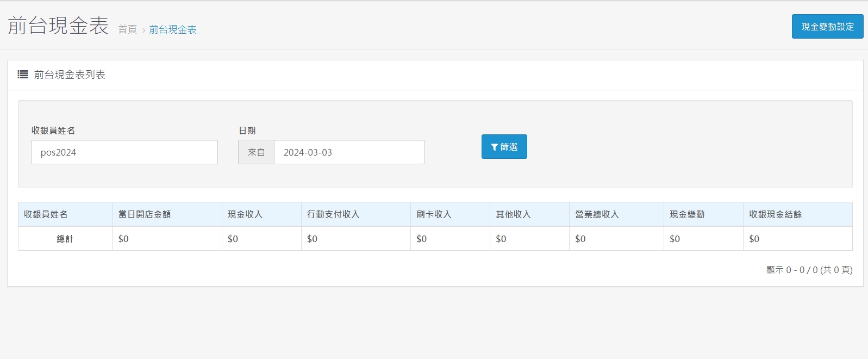Click the $0 value under 當日開店金額
The height and width of the screenshot is (359, 868).
click(123, 239)
